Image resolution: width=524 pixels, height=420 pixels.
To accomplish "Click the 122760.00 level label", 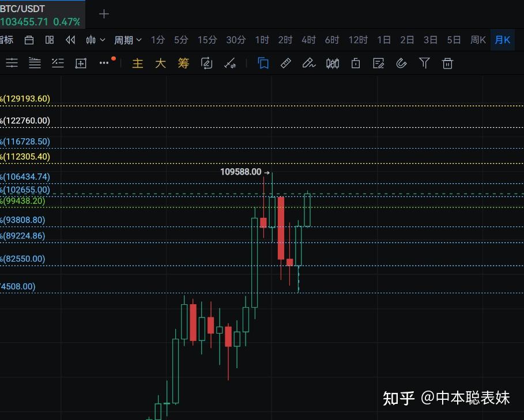I will (x=25, y=120).
